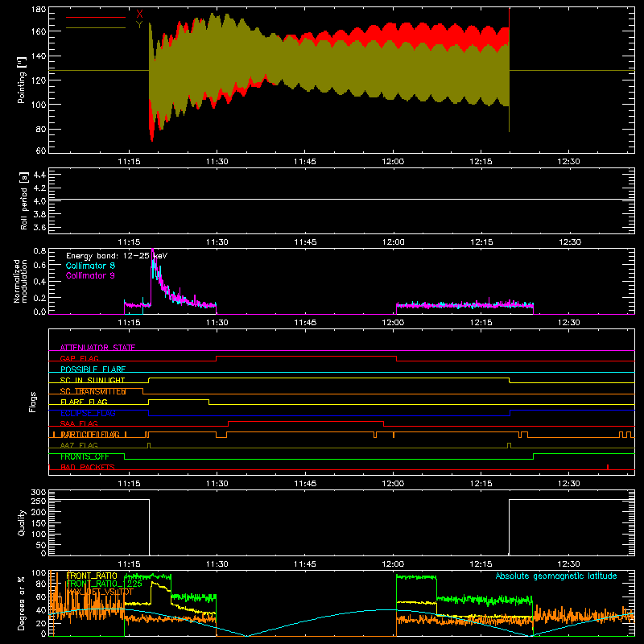The height and width of the screenshot is (644, 644).
Task: Click the 12:15 tick under the Quality plot
Action: [481, 564]
